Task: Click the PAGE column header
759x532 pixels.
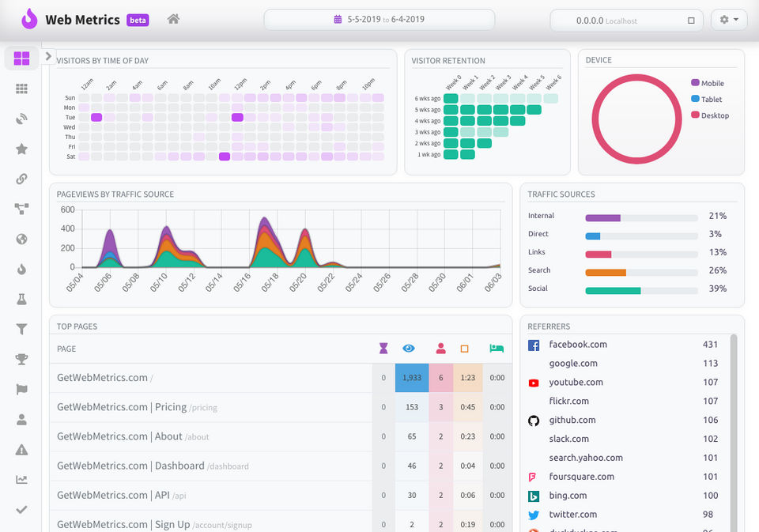Action: pyautogui.click(x=66, y=349)
